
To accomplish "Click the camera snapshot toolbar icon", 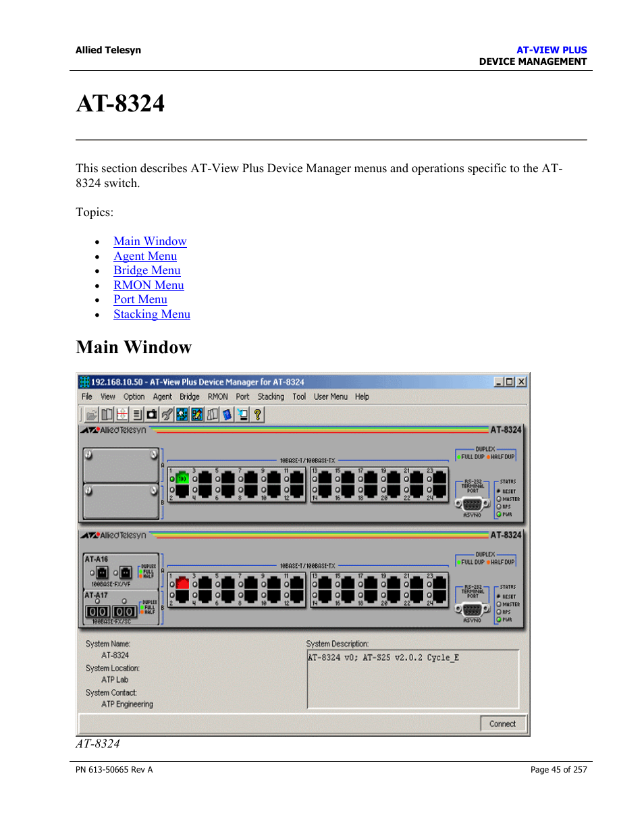I will click(152, 415).
